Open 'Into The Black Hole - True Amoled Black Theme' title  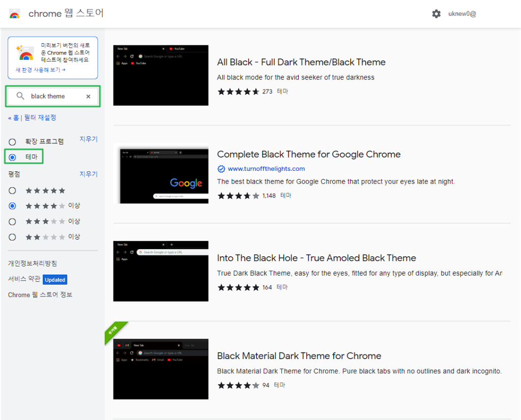coord(316,258)
